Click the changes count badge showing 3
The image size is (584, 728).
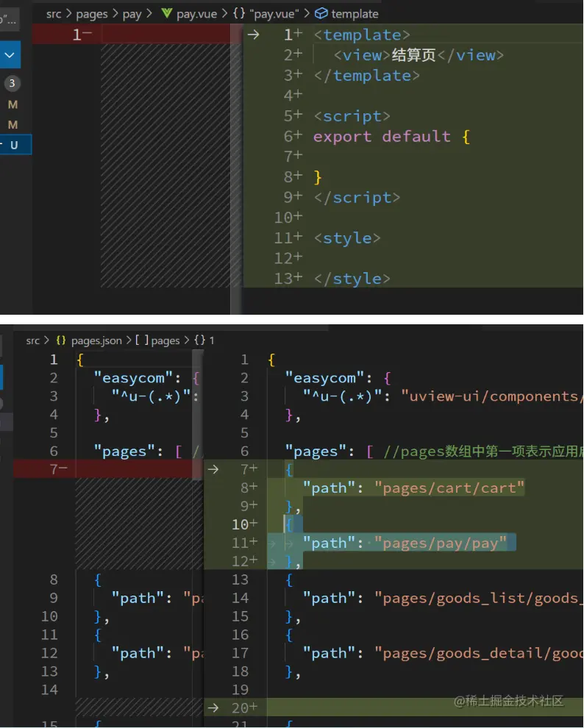[12, 83]
